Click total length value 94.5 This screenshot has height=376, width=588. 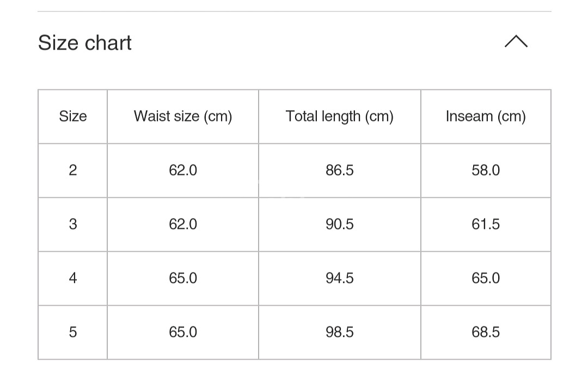tap(340, 278)
